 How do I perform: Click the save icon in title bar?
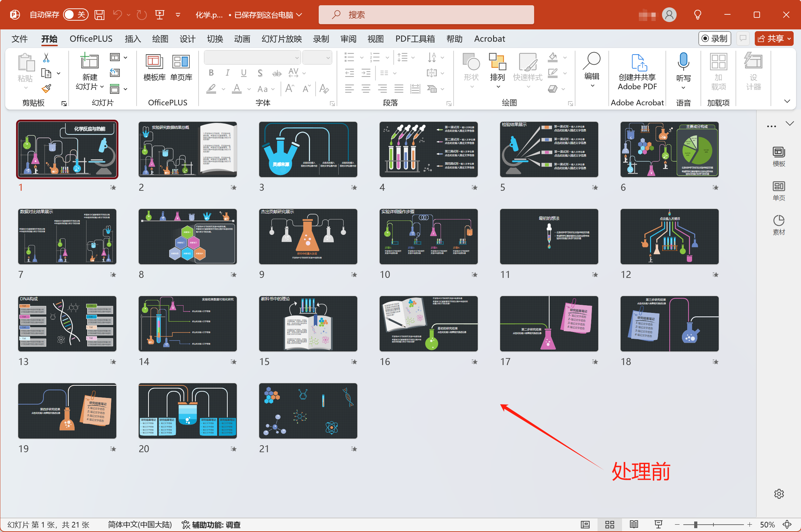99,15
